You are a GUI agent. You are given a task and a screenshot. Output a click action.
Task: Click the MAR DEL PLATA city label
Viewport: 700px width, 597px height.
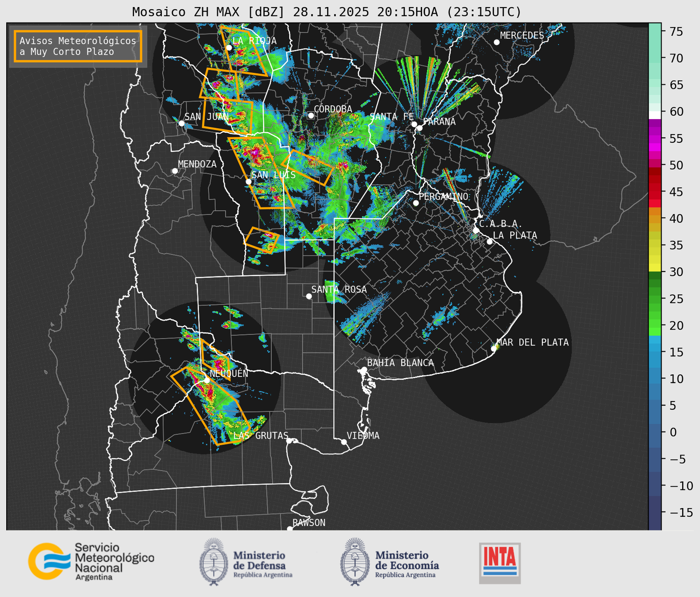[533, 343]
